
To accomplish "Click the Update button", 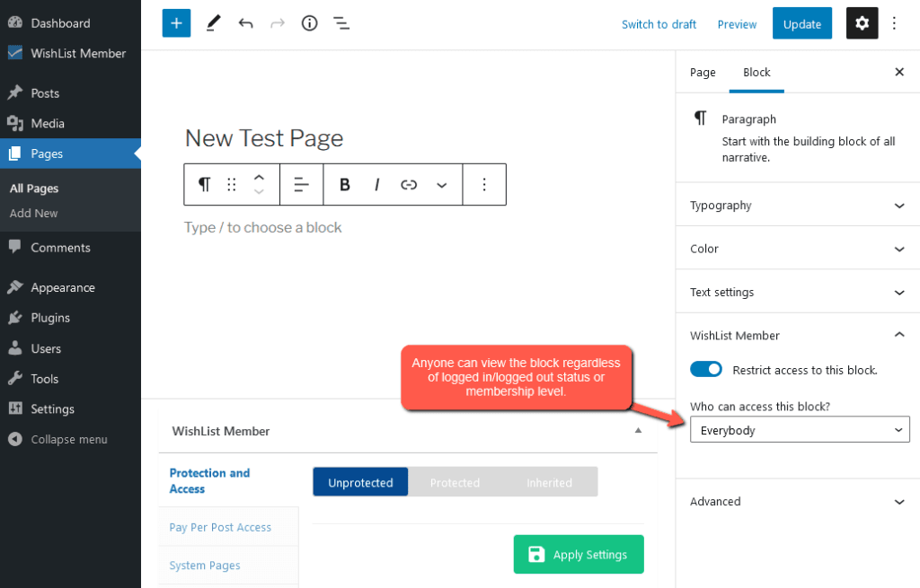I will (802, 23).
